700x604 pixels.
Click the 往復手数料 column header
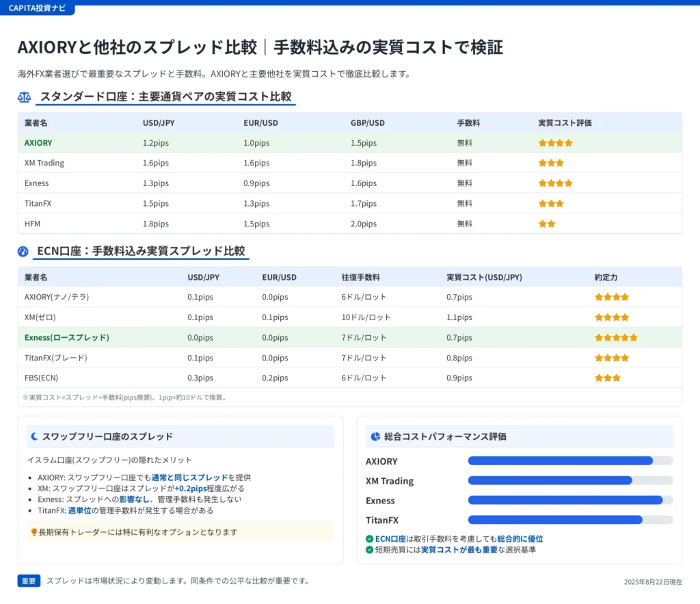click(361, 278)
